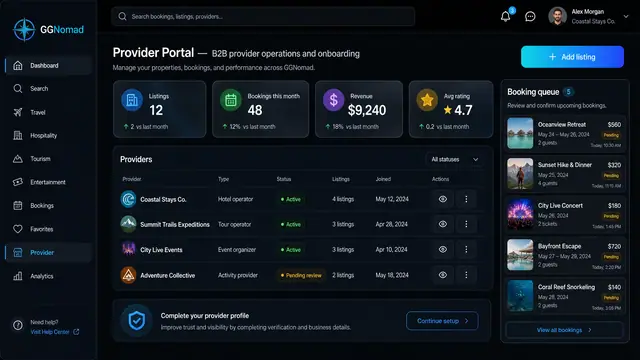Viewport: 640px width, 360px height.
Task: Click the Continue setup button
Action: [x=442, y=321]
